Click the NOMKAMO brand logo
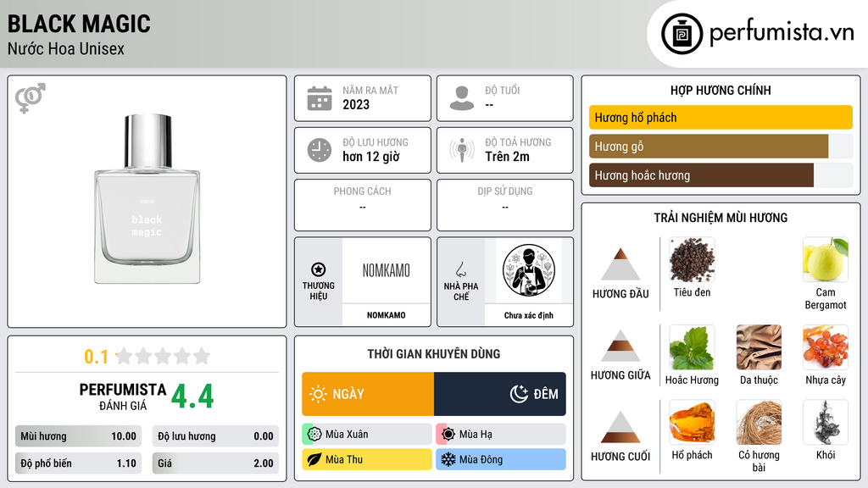This screenshot has width=868, height=488. (x=387, y=270)
